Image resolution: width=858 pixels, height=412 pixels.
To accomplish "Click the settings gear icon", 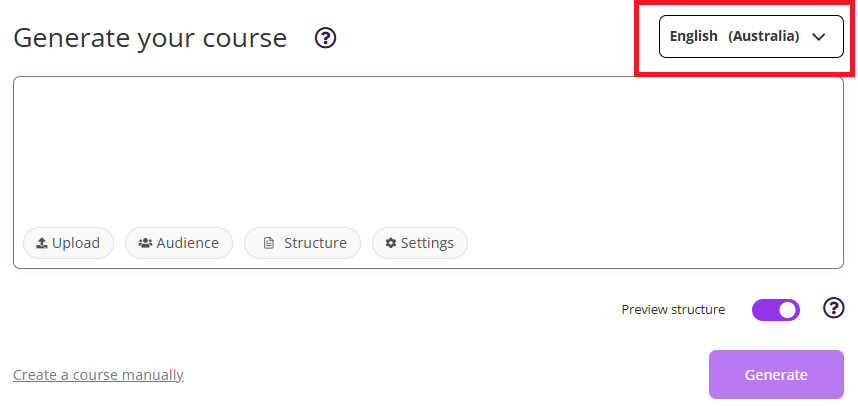I will (x=391, y=243).
